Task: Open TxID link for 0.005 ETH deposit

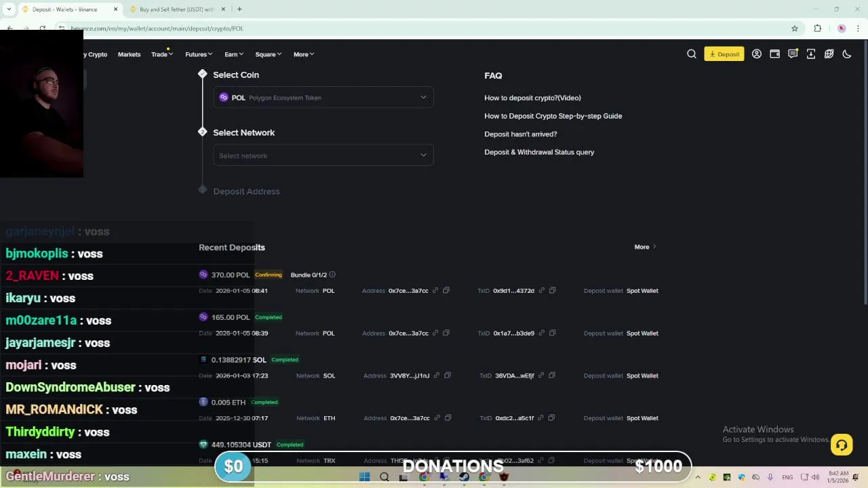Action: point(541,418)
